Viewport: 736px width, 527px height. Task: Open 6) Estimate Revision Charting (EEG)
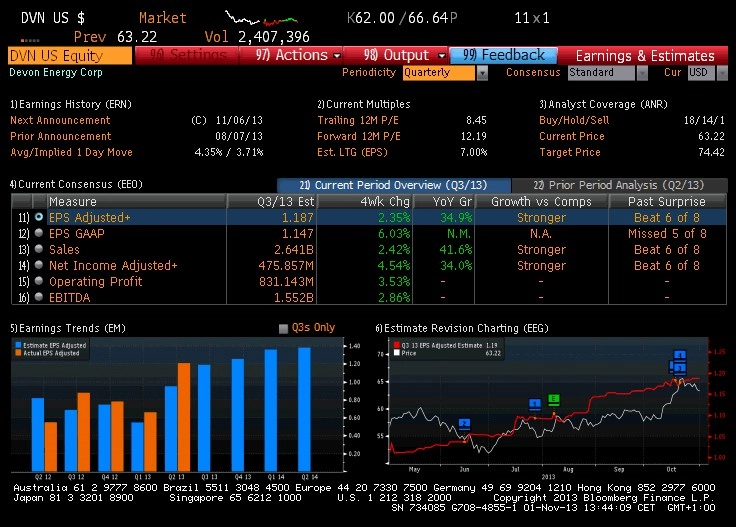pos(462,328)
